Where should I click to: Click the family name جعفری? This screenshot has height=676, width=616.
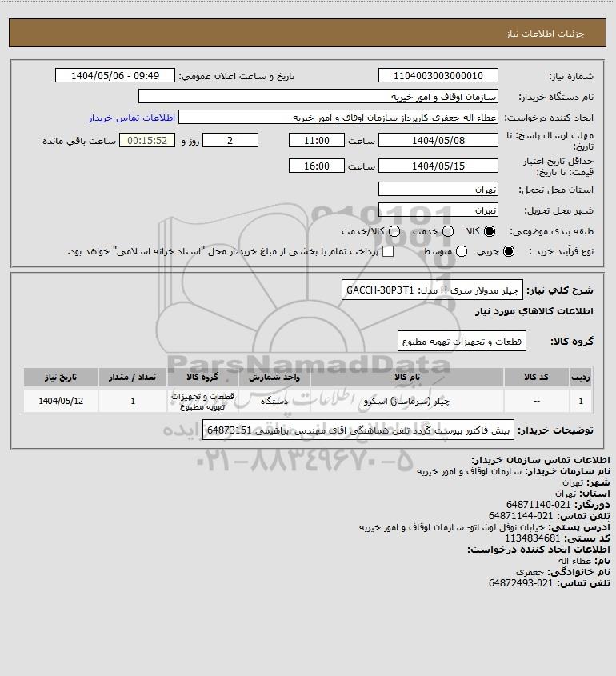pyautogui.click(x=530, y=572)
